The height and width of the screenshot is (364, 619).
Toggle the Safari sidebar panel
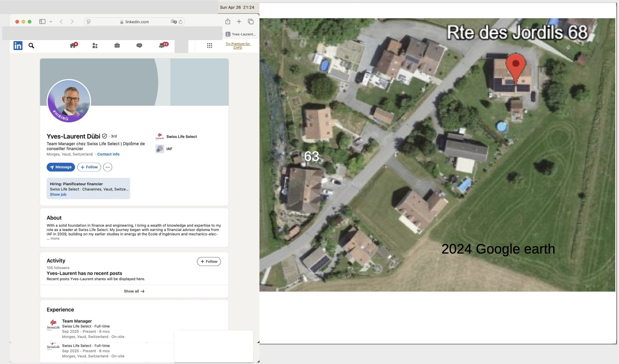pyautogui.click(x=42, y=21)
